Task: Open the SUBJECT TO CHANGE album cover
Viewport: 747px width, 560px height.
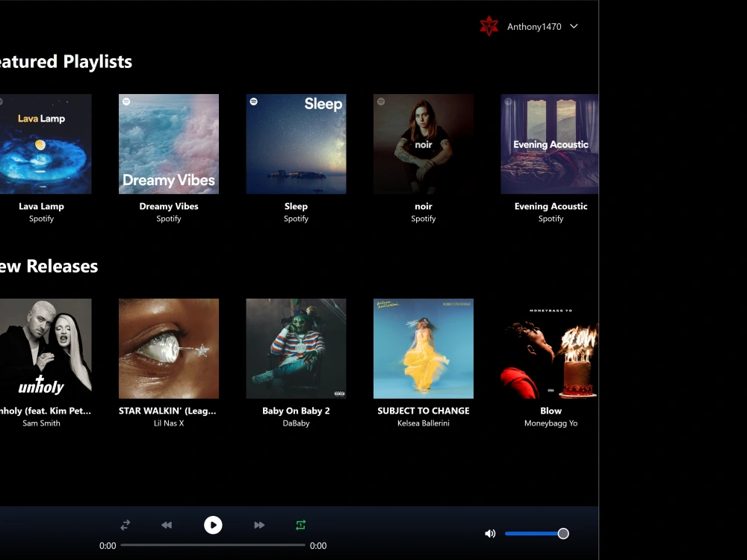Action: (424, 349)
